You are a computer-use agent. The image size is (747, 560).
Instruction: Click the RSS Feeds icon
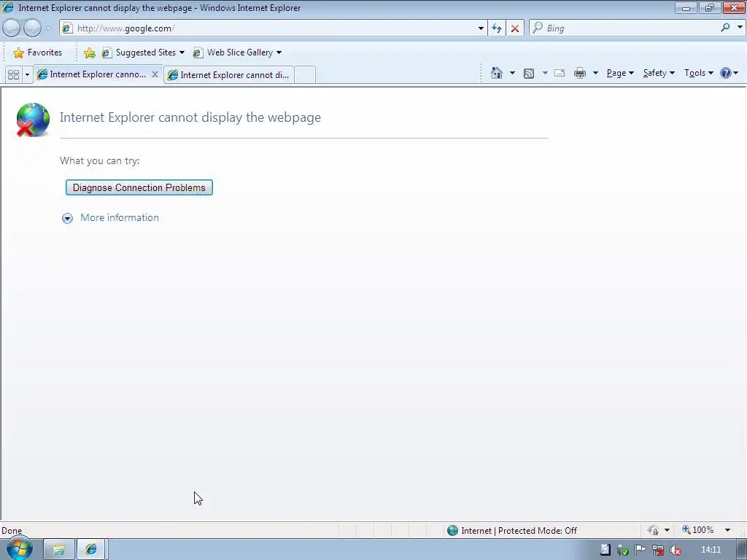point(529,73)
